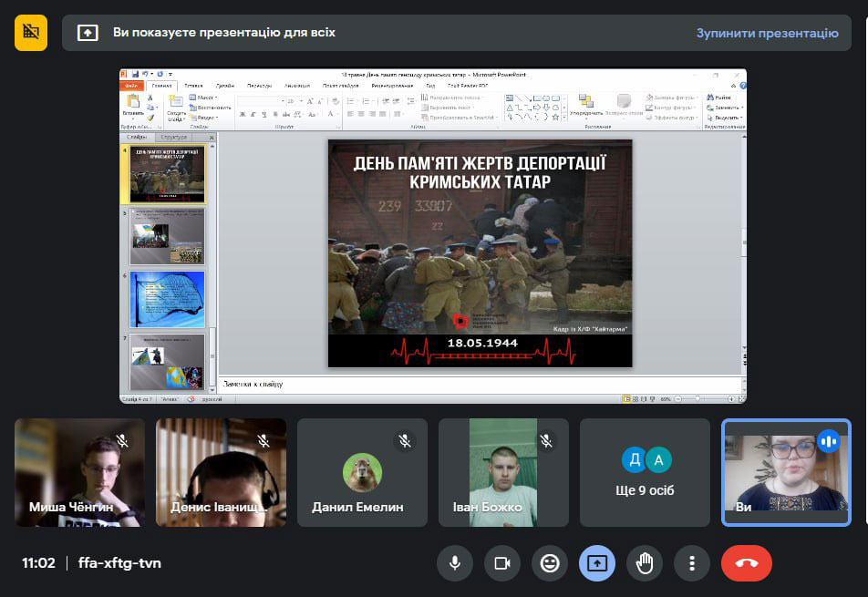This screenshot has height=597, width=868.
Task: Click the bulleted list icon
Action: pos(351,101)
